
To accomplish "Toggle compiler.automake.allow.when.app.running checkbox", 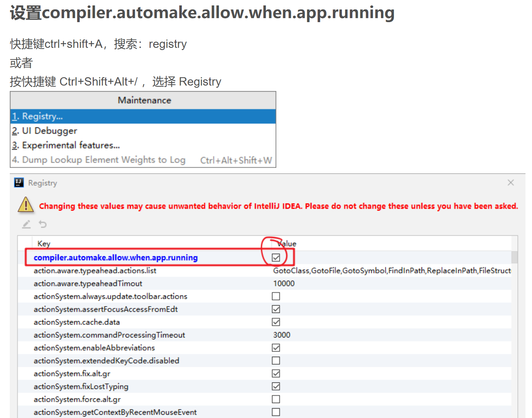I will 276,257.
